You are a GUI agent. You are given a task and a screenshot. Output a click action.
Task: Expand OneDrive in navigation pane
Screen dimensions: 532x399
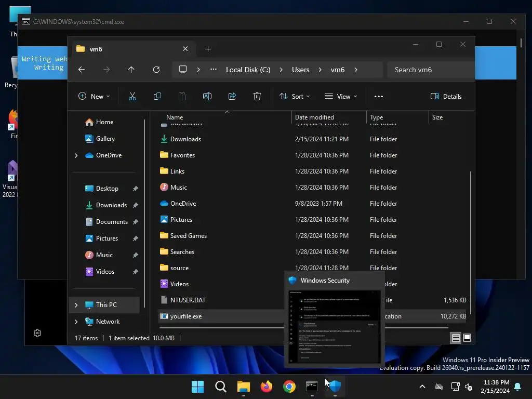point(76,155)
